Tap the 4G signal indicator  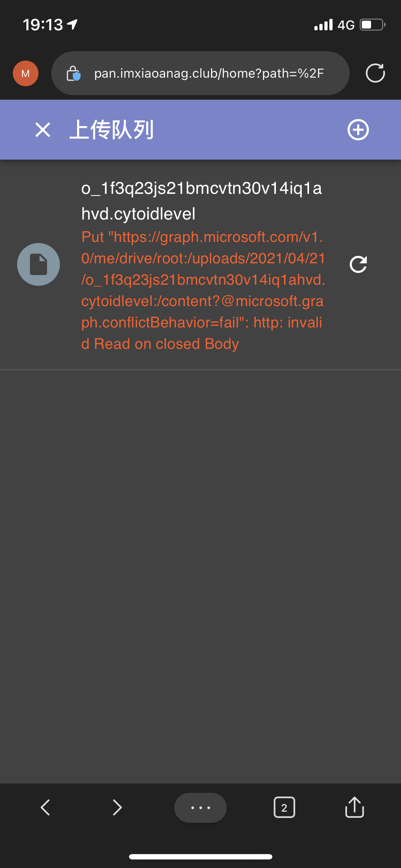pos(334,25)
